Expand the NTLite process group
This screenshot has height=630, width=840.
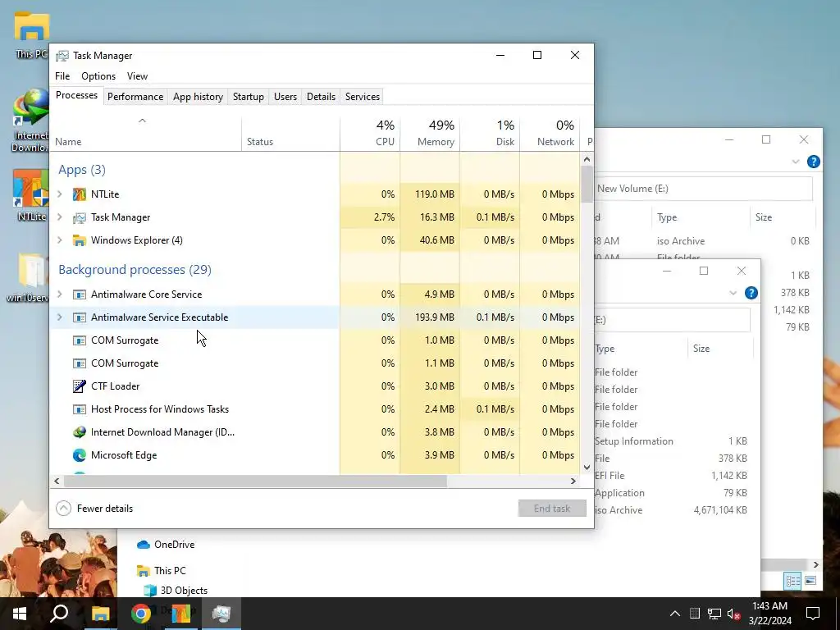[60, 194]
